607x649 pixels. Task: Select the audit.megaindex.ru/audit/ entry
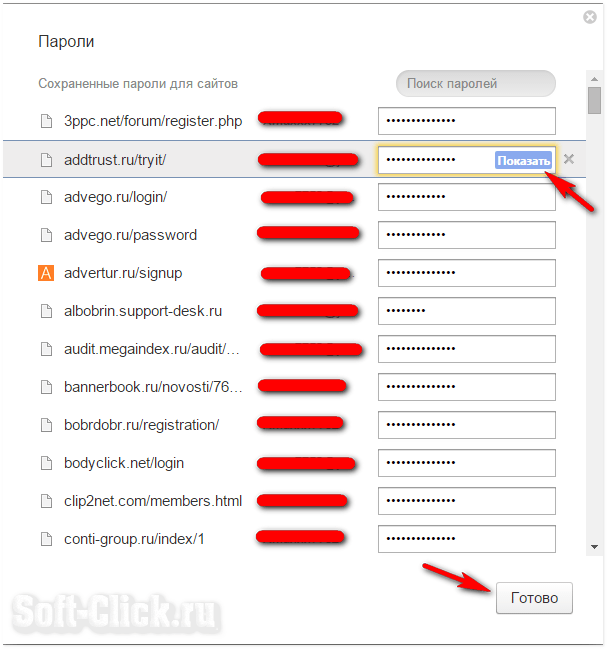click(152, 349)
